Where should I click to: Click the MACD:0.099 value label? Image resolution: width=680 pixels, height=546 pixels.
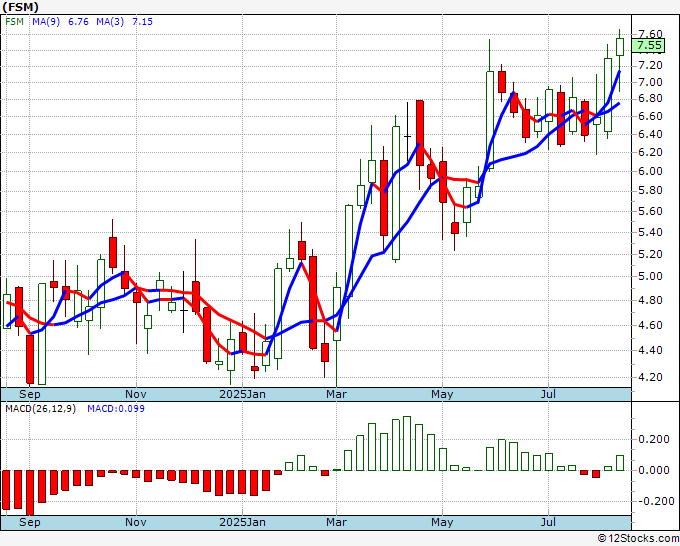116,409
